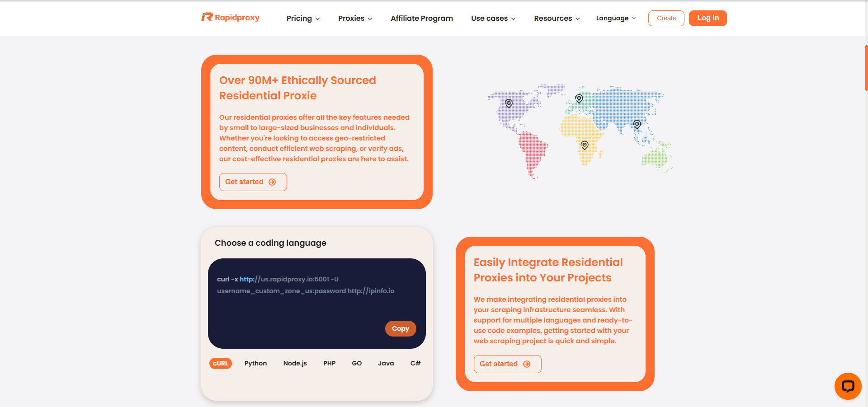Select the Node.js code example tab
Image resolution: width=868 pixels, height=407 pixels.
[295, 363]
